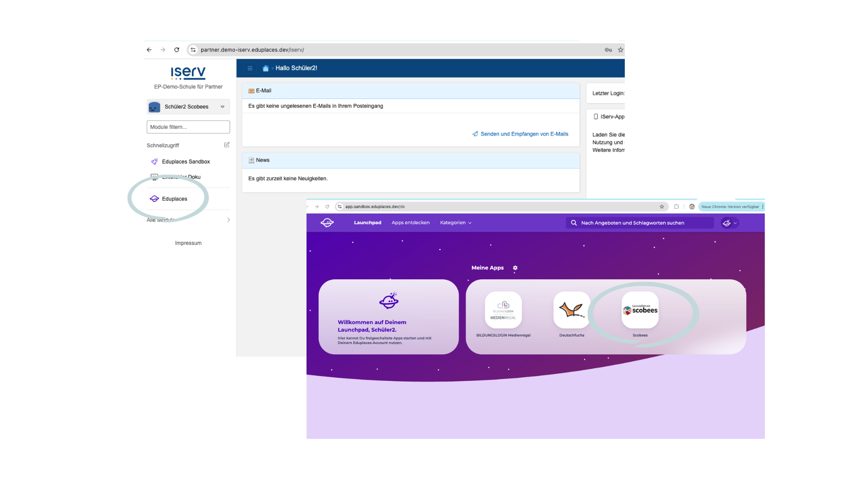Open the Deutschfuchs app tile

571,310
